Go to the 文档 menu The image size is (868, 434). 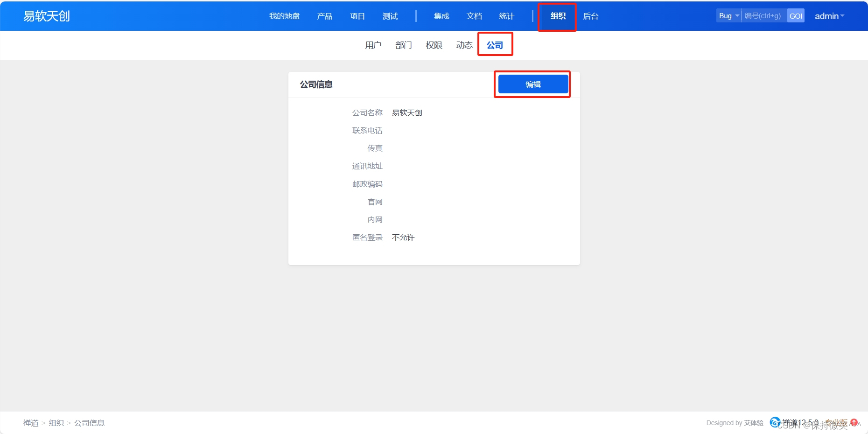(x=474, y=16)
